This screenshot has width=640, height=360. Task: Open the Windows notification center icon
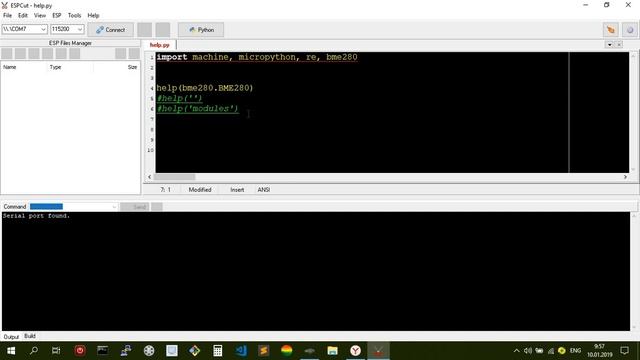[x=624, y=351]
